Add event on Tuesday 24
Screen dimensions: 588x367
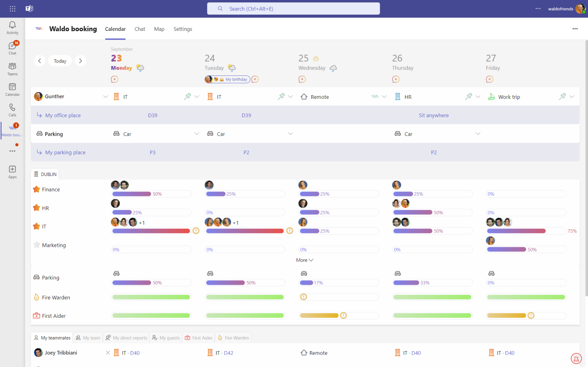coord(255,79)
